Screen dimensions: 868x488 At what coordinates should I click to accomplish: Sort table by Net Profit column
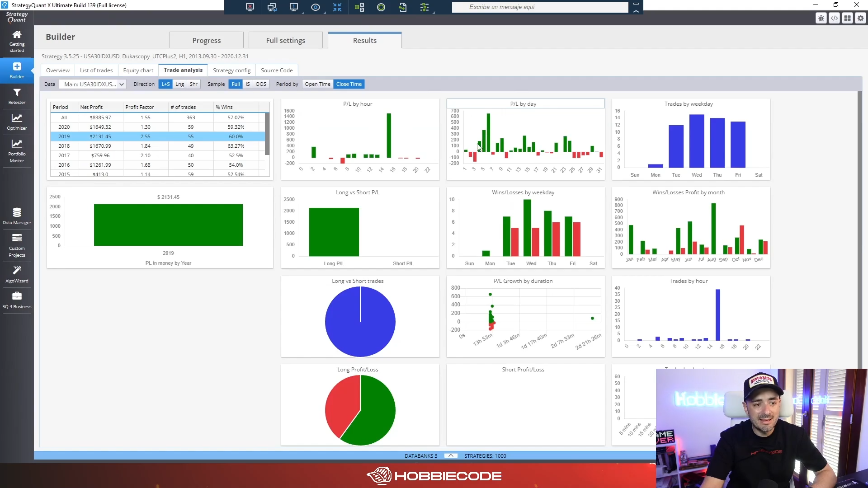(x=100, y=107)
